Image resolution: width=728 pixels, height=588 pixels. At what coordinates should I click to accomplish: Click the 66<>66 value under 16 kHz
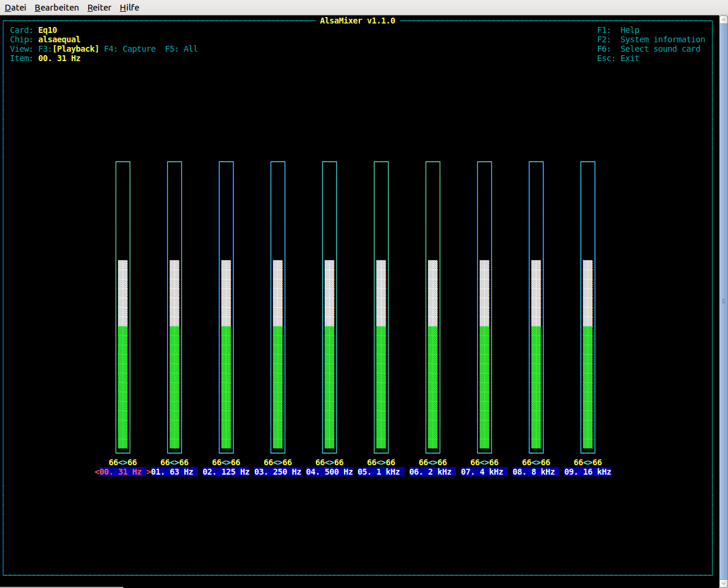588,462
